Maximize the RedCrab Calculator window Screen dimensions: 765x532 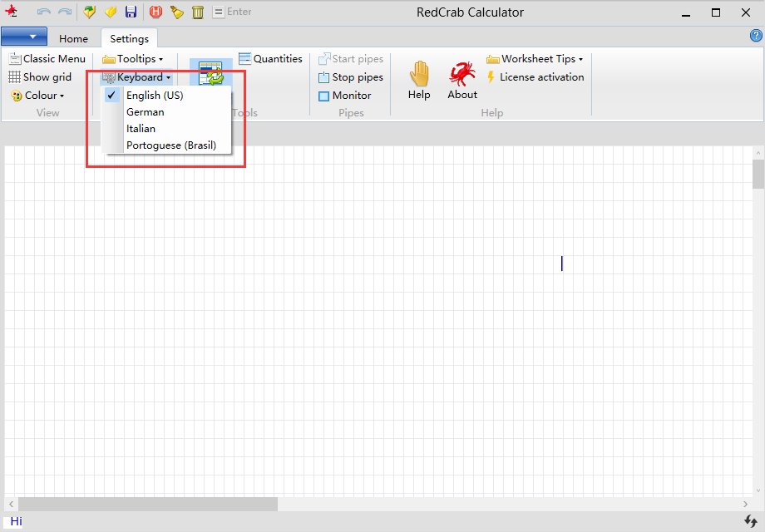[x=716, y=12]
